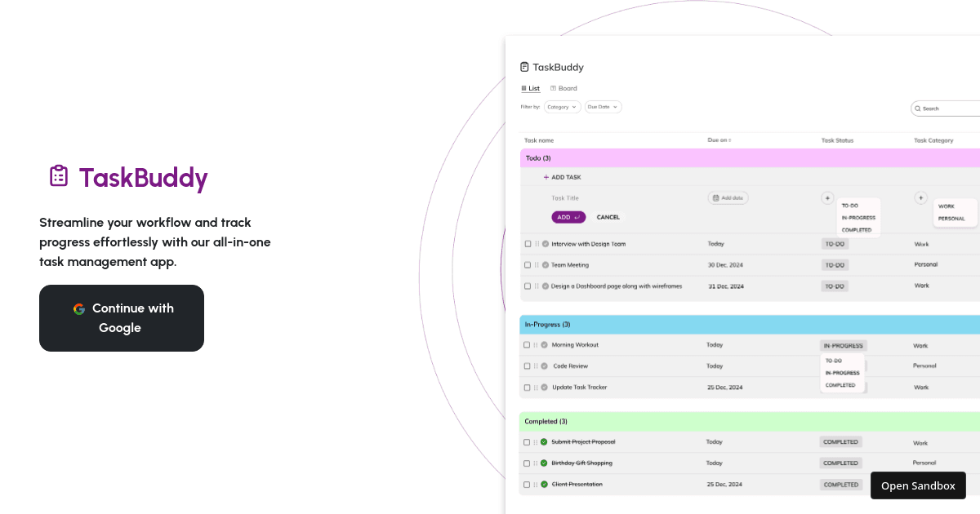Click ADD TASK in the Todo section

pos(563,177)
